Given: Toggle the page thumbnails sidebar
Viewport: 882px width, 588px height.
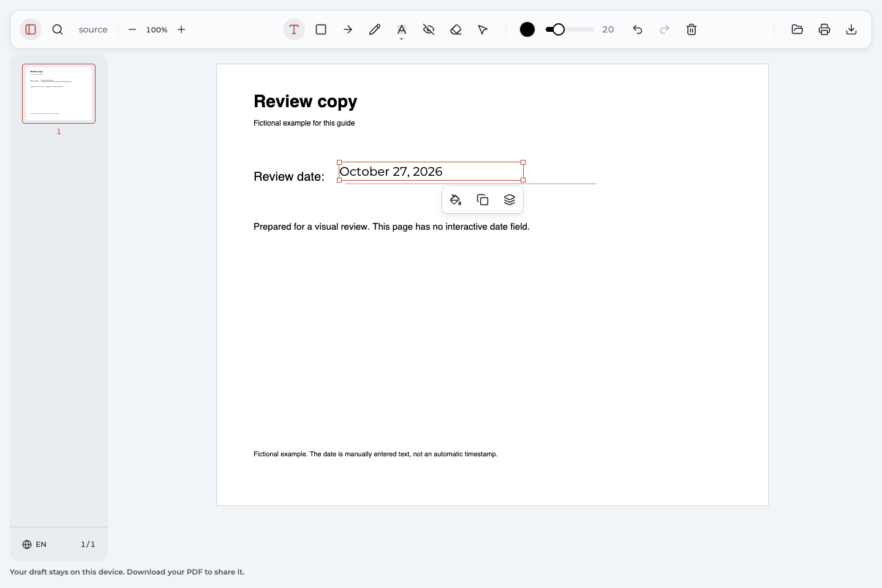Looking at the screenshot, I should (x=31, y=29).
